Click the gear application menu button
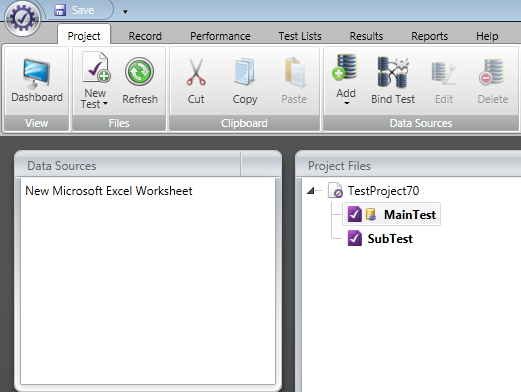521x392 pixels. 23,18
